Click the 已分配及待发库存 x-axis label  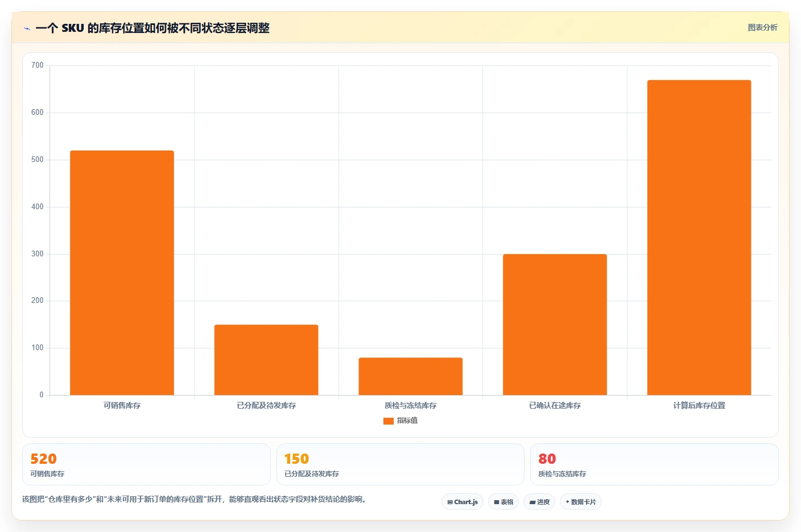(x=266, y=405)
